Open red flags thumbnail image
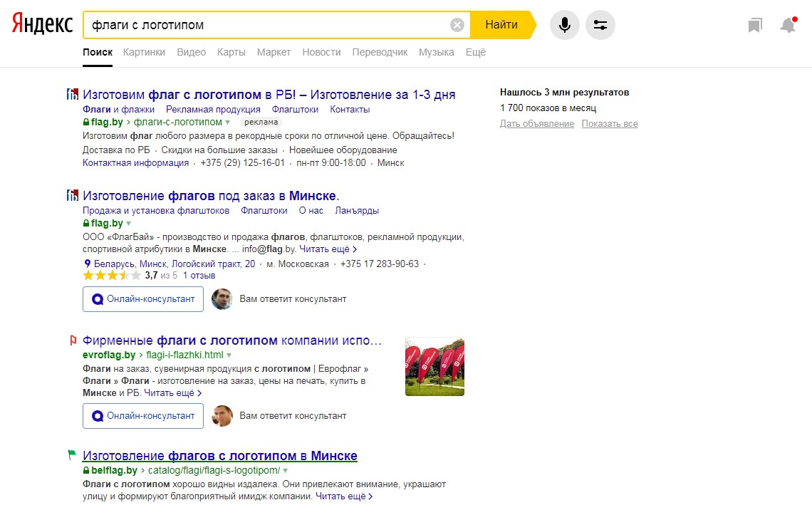This screenshot has width=812, height=510. [x=434, y=367]
